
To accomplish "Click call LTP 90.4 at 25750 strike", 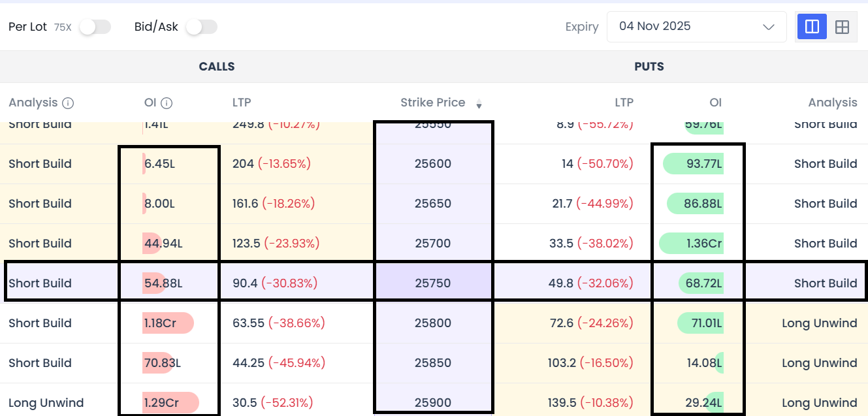I will click(x=244, y=283).
